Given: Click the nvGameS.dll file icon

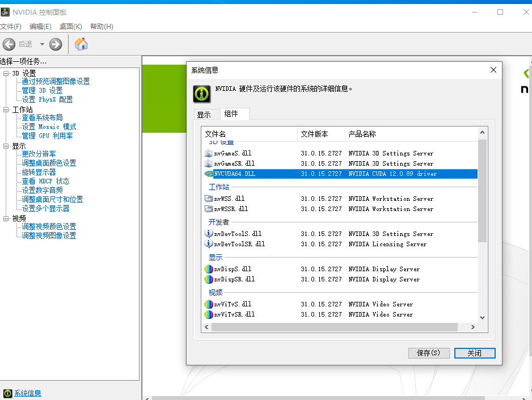Looking at the screenshot, I should pos(208,153).
